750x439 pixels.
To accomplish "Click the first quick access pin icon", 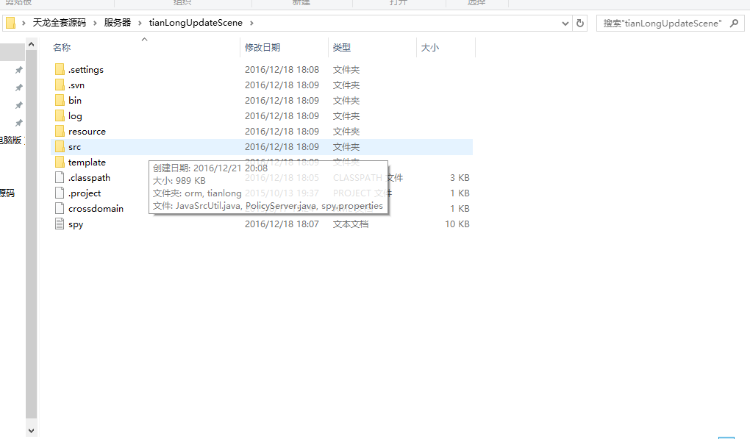I will [19, 70].
